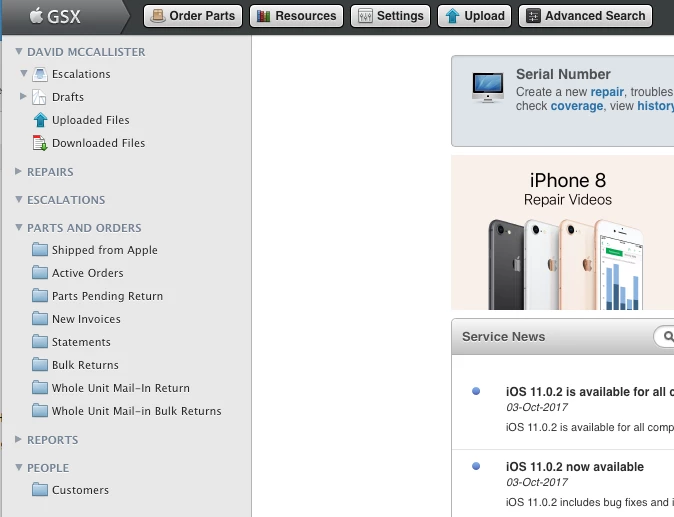The width and height of the screenshot is (674, 517).
Task: Click the Parts Pending Return folder icon
Action: [40, 295]
